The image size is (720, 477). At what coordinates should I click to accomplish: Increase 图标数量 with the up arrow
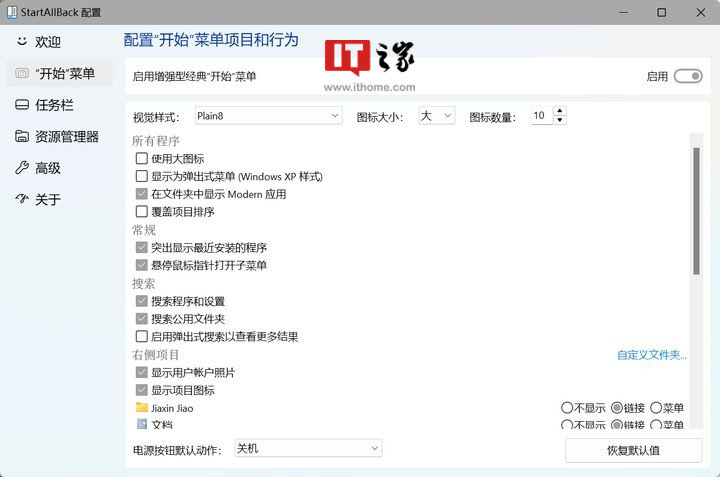pos(560,111)
